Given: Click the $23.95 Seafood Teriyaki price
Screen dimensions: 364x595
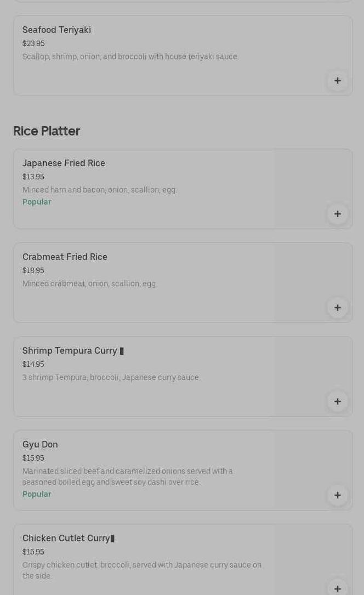Looking at the screenshot, I should [x=33, y=44].
